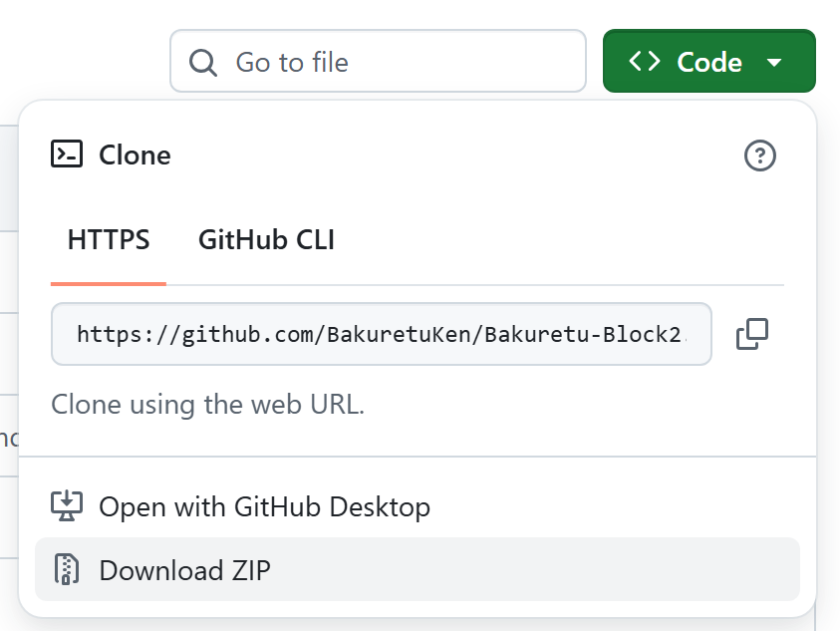Switch to the HTTPS clone tab
The width and height of the screenshot is (840, 631).
109,240
